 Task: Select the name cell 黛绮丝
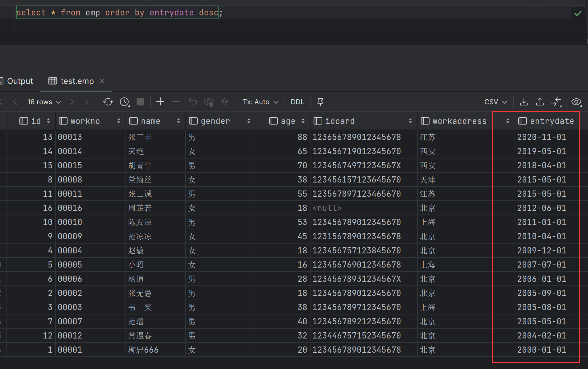point(156,179)
